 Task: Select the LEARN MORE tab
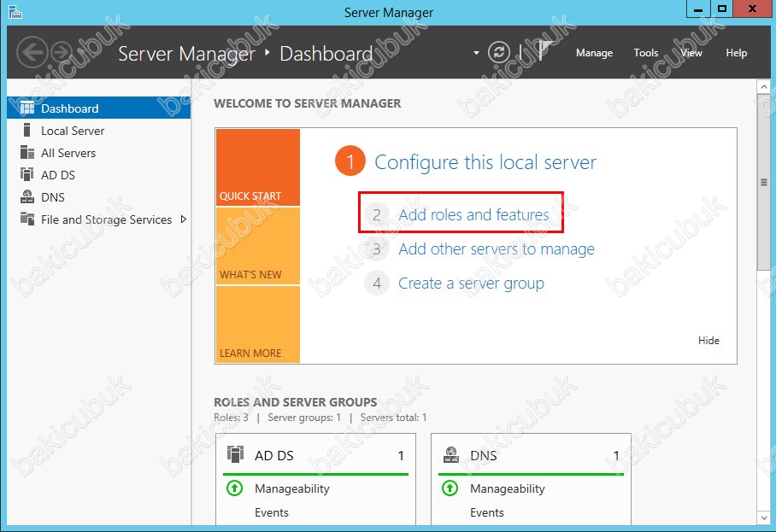coord(258,324)
